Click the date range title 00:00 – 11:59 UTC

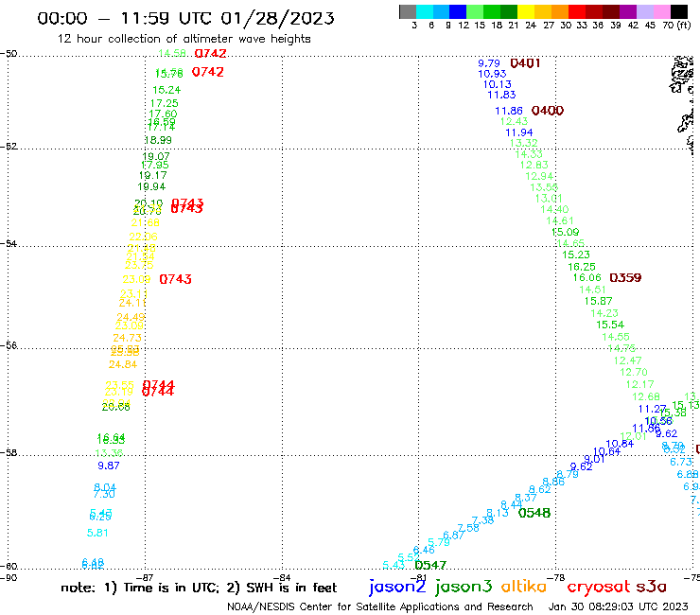click(185, 18)
